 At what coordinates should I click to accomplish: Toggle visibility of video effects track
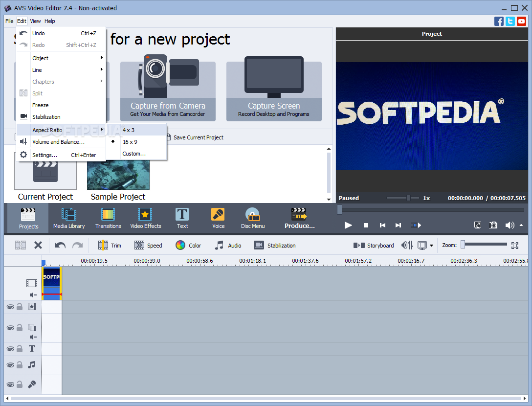tap(10, 307)
